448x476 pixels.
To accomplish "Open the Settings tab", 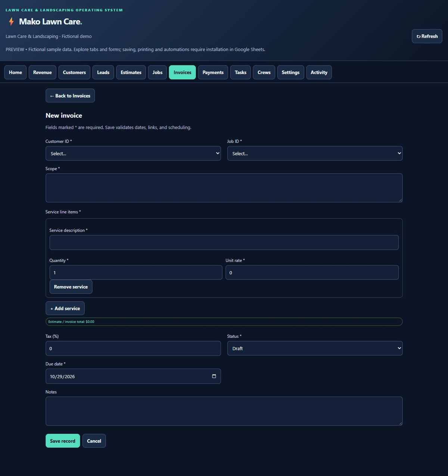I will (x=290, y=72).
